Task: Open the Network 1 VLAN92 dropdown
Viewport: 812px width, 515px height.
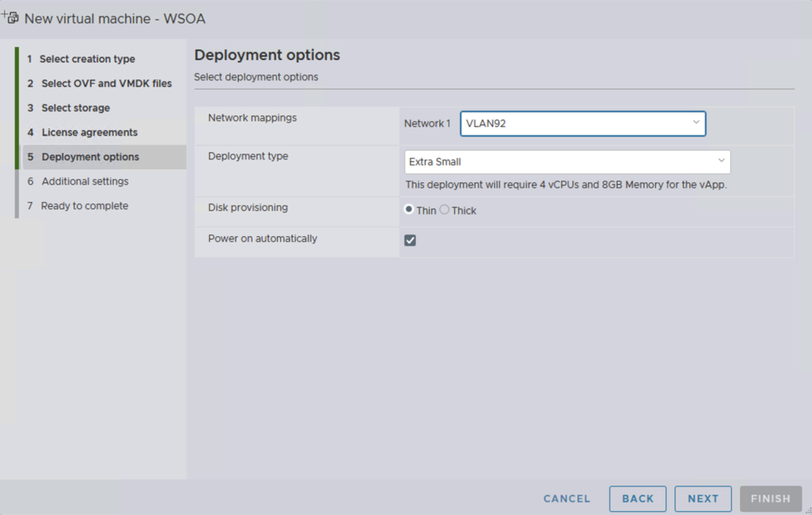Action: (x=583, y=124)
